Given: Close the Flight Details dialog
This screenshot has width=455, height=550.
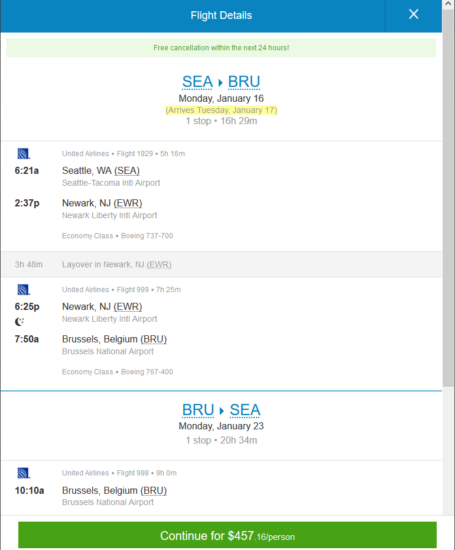Looking at the screenshot, I should (413, 14).
